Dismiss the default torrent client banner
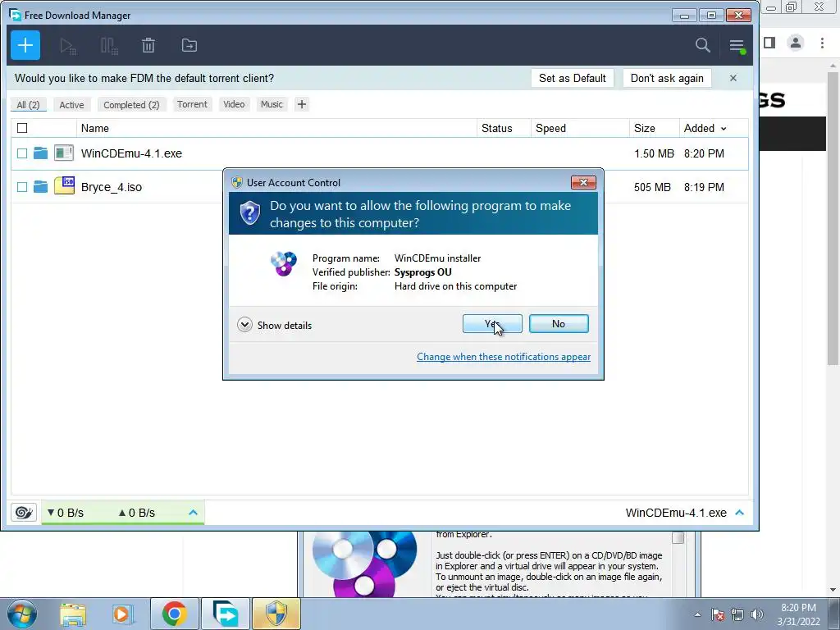This screenshot has width=840, height=630. coord(733,78)
